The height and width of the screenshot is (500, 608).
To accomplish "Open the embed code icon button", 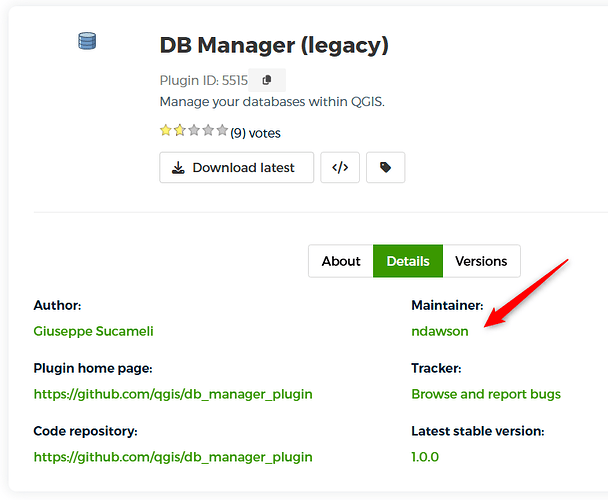I will 340,168.
